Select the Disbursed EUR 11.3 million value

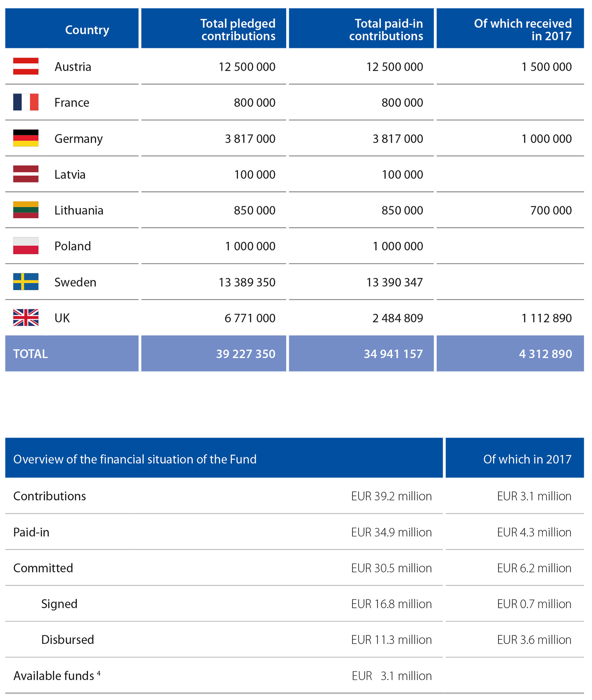pos(391,640)
